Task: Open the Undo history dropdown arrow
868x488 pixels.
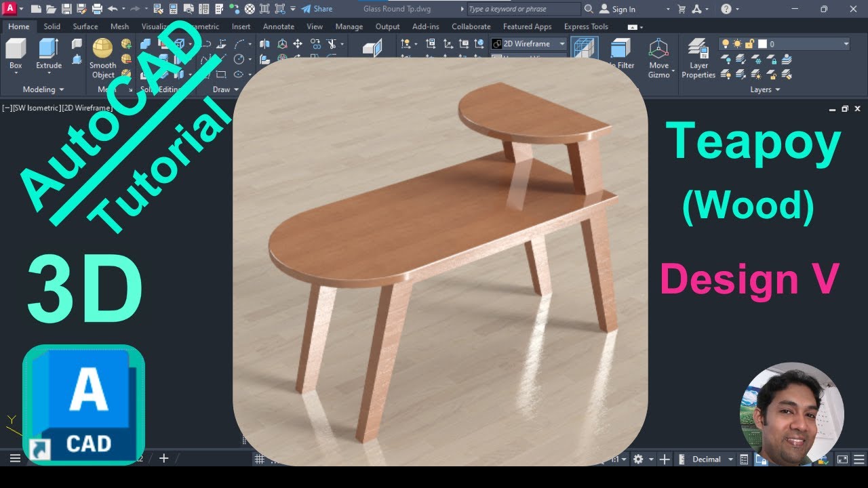Action: 123,9
